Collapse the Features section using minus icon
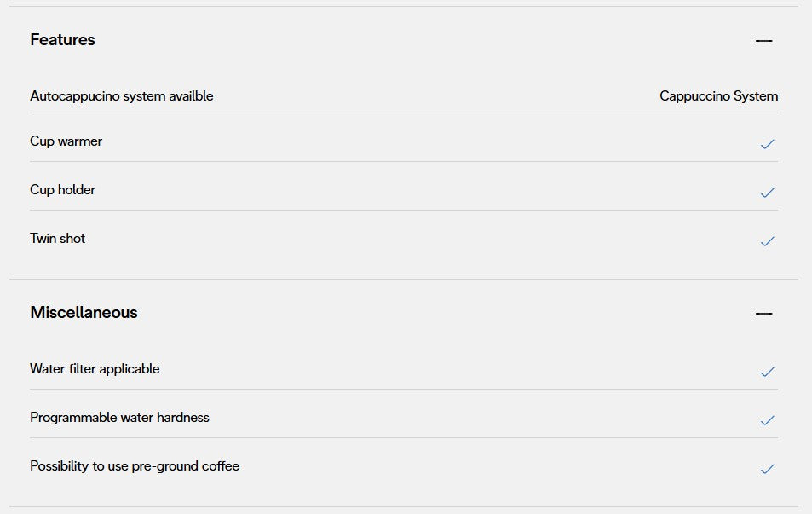 pos(763,41)
